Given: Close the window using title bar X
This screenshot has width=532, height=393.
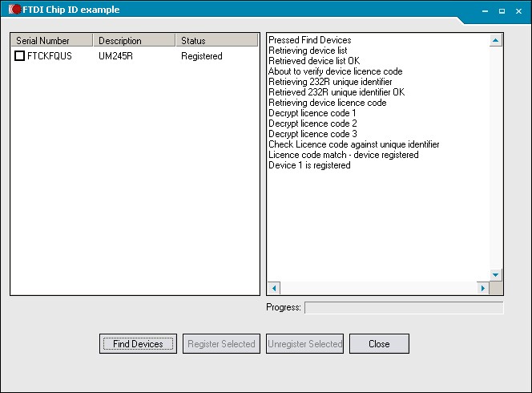Looking at the screenshot, I should pyautogui.click(x=518, y=10).
